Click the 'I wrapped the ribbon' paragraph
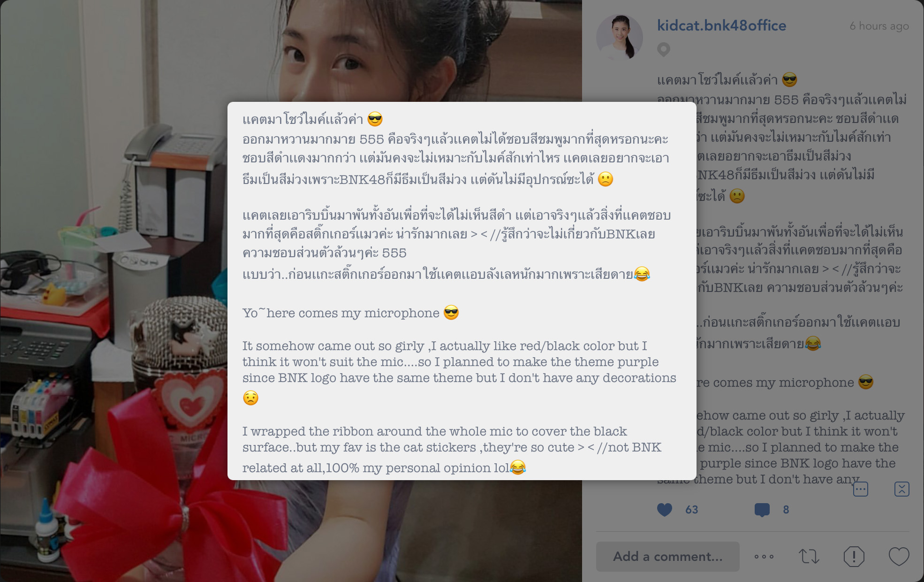Image resolution: width=924 pixels, height=582 pixels. click(x=452, y=450)
